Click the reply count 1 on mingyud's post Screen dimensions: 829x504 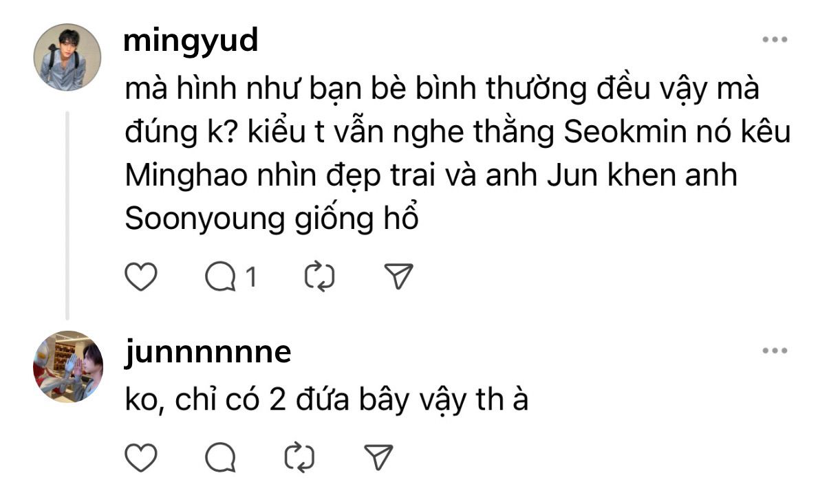[251, 278]
